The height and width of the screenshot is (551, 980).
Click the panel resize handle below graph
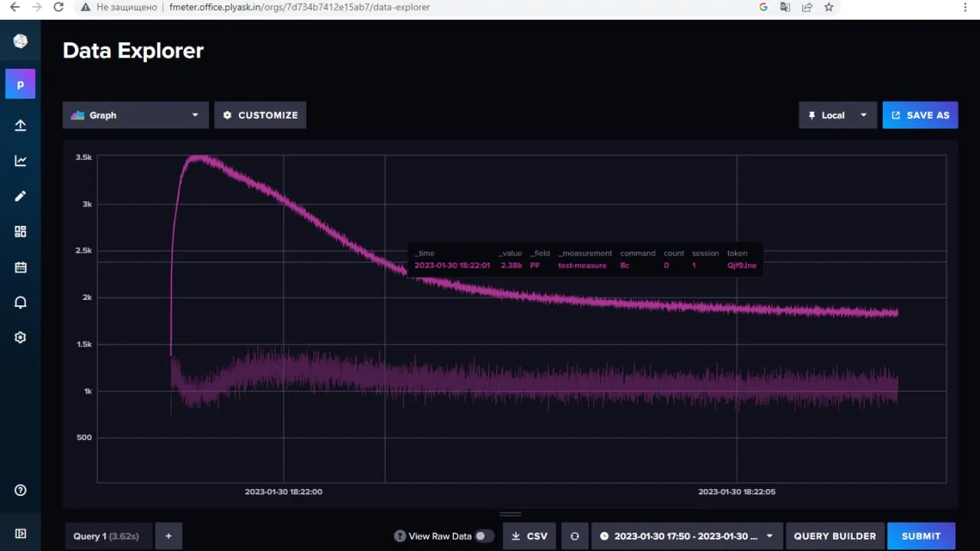(x=511, y=514)
